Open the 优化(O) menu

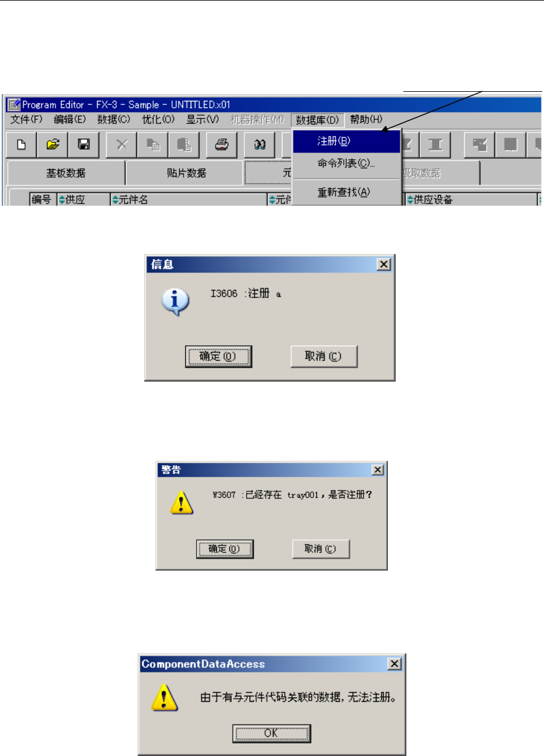click(x=158, y=119)
